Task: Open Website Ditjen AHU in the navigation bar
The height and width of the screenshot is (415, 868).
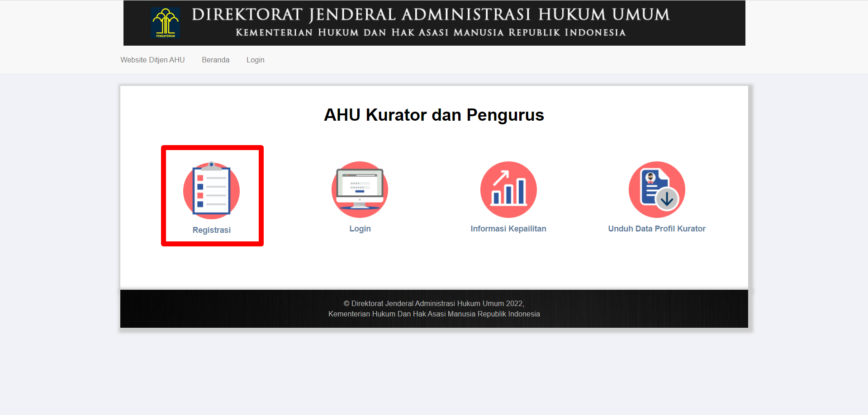Action: [x=152, y=60]
